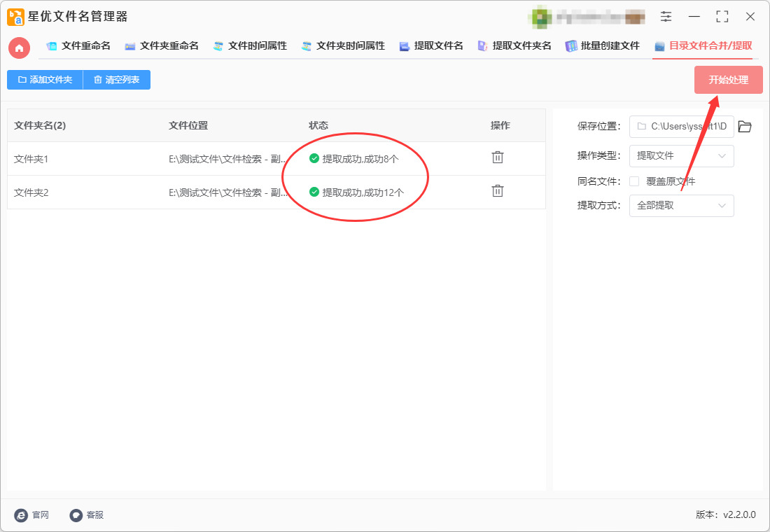Open settings sliders icon in title bar
Image resolution: width=770 pixels, height=532 pixels.
[666, 16]
